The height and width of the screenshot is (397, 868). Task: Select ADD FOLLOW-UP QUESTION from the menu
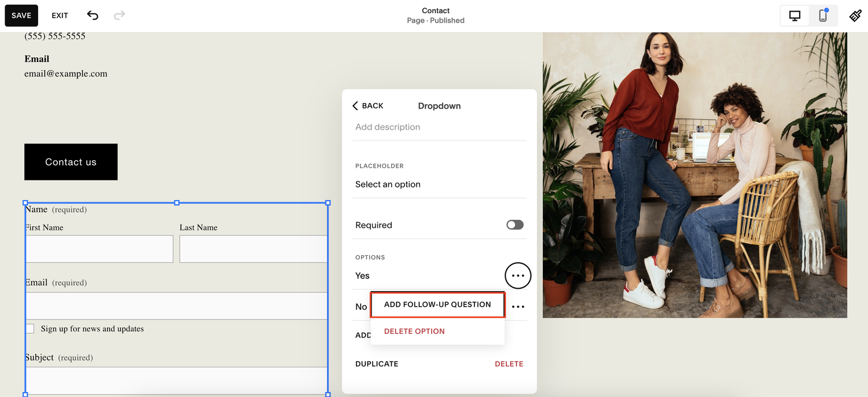coord(437,304)
